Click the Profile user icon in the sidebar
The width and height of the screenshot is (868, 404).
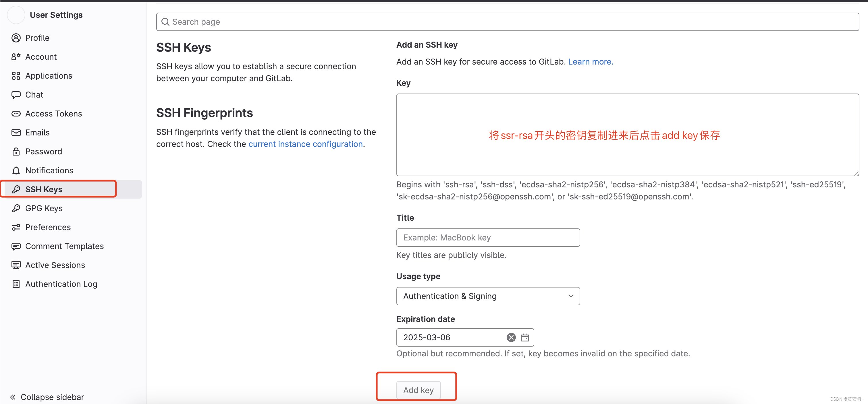click(16, 38)
